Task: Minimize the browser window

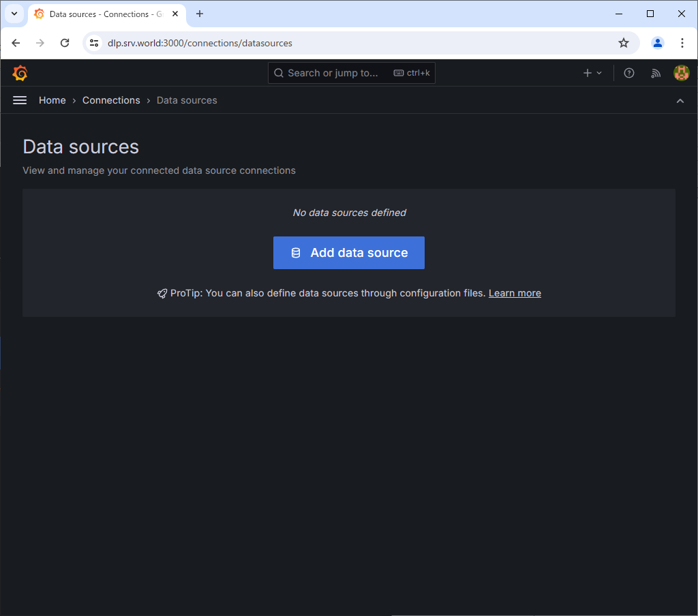Action: coord(619,14)
